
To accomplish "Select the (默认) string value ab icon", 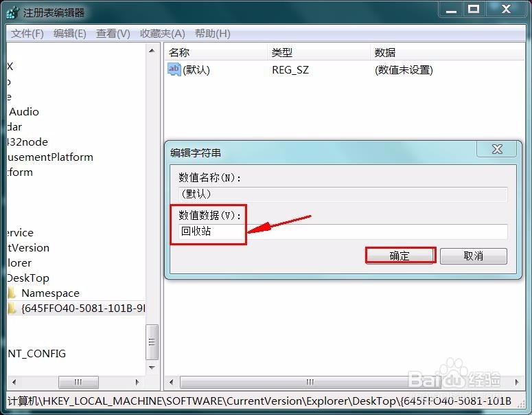I will pyautogui.click(x=174, y=69).
